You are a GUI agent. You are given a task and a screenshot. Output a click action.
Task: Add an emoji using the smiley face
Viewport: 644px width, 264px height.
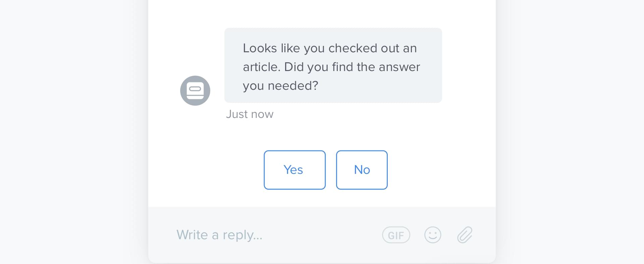tap(433, 235)
